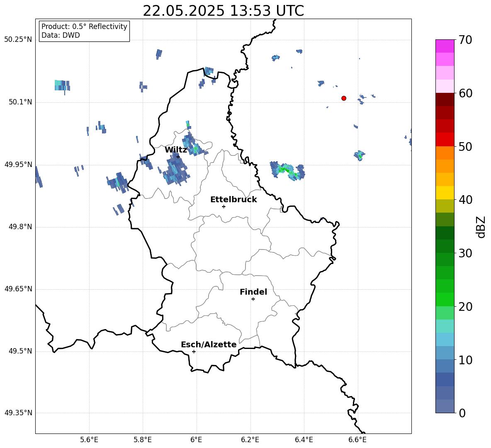This screenshot has width=491, height=448.
Task: Click the 6.4°E longitude label
Action: (304, 440)
